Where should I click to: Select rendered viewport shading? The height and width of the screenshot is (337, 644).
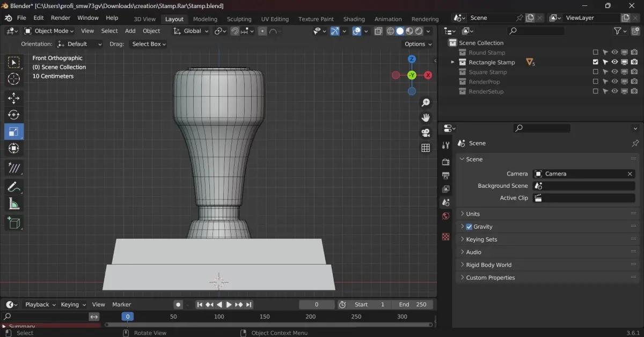pyautogui.click(x=419, y=31)
